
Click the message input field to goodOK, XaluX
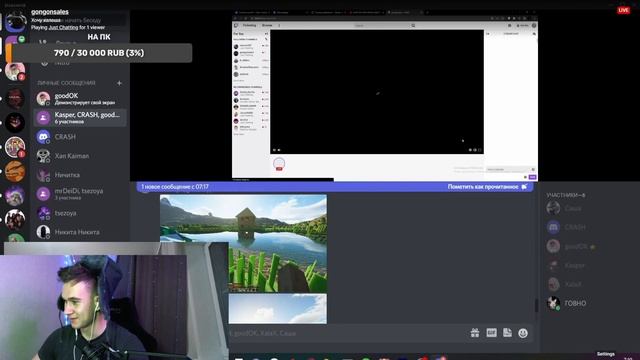click(347, 333)
